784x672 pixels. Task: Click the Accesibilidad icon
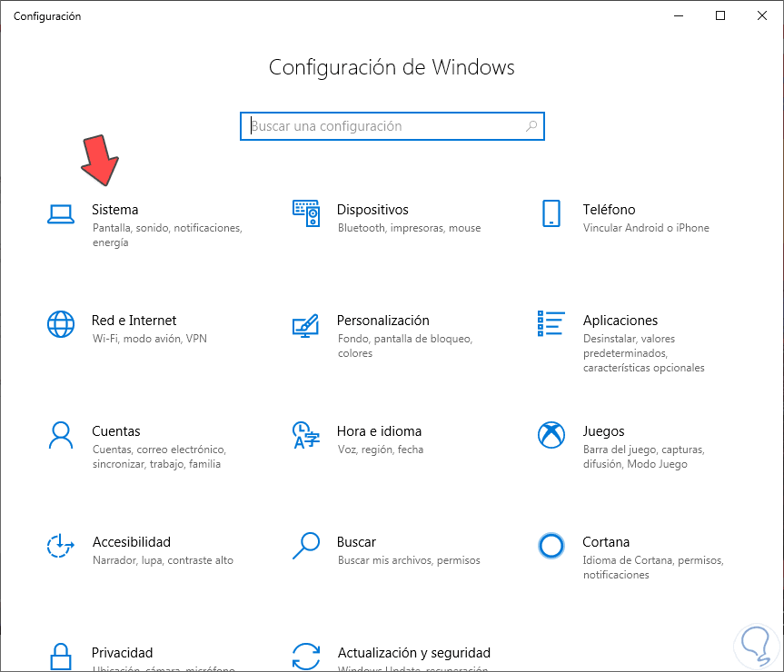(x=61, y=546)
